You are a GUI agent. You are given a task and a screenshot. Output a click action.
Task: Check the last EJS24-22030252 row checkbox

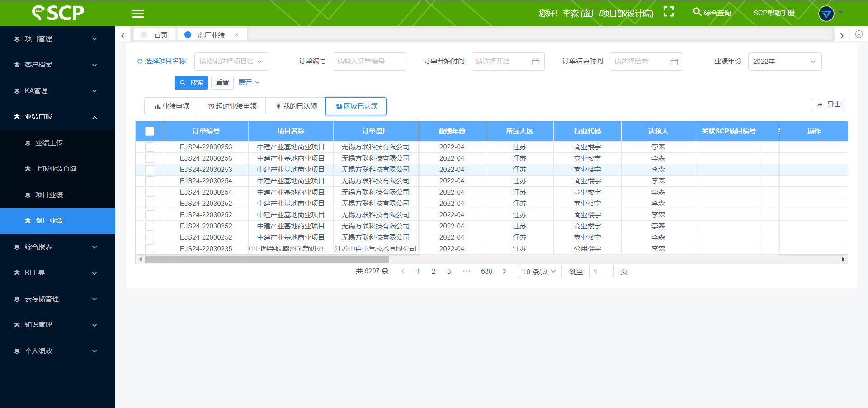click(x=150, y=237)
